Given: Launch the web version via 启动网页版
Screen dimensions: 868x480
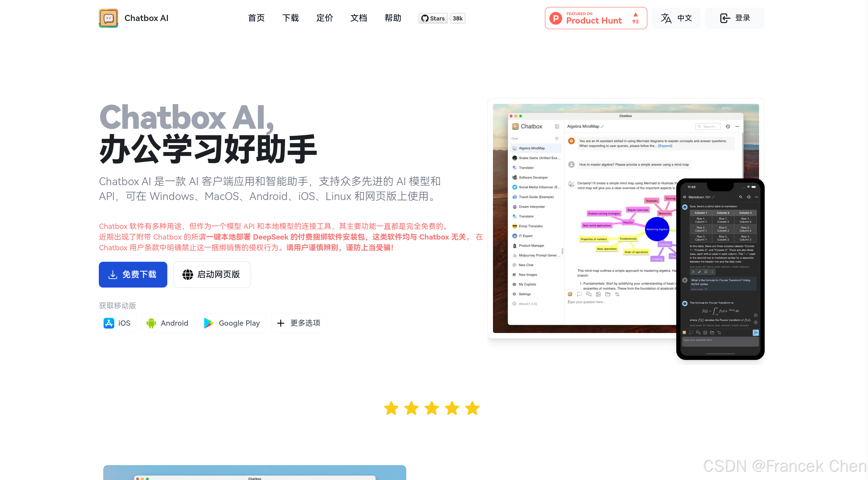Looking at the screenshot, I should click(x=212, y=275).
